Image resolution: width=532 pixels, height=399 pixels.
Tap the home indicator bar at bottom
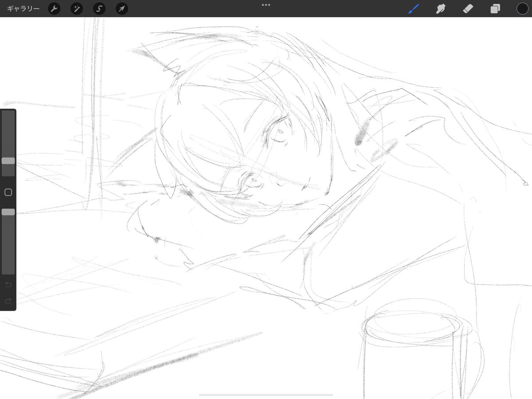pyautogui.click(x=266, y=395)
